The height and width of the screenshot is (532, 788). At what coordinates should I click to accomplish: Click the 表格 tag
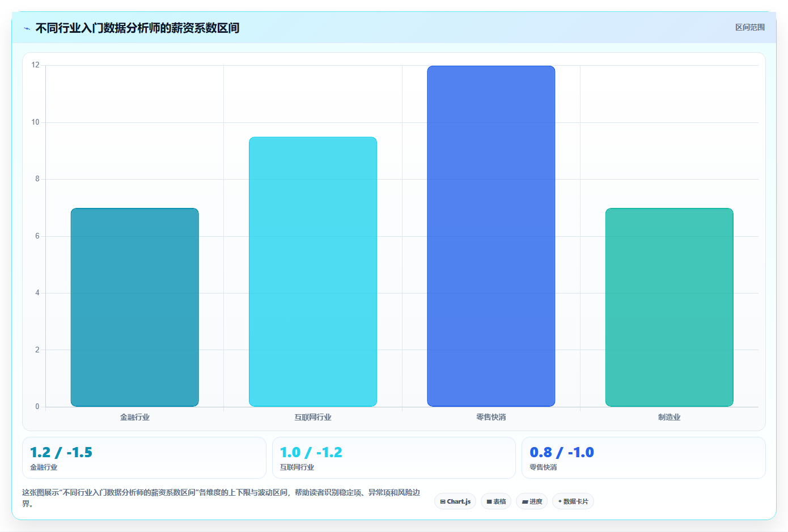coord(496,501)
